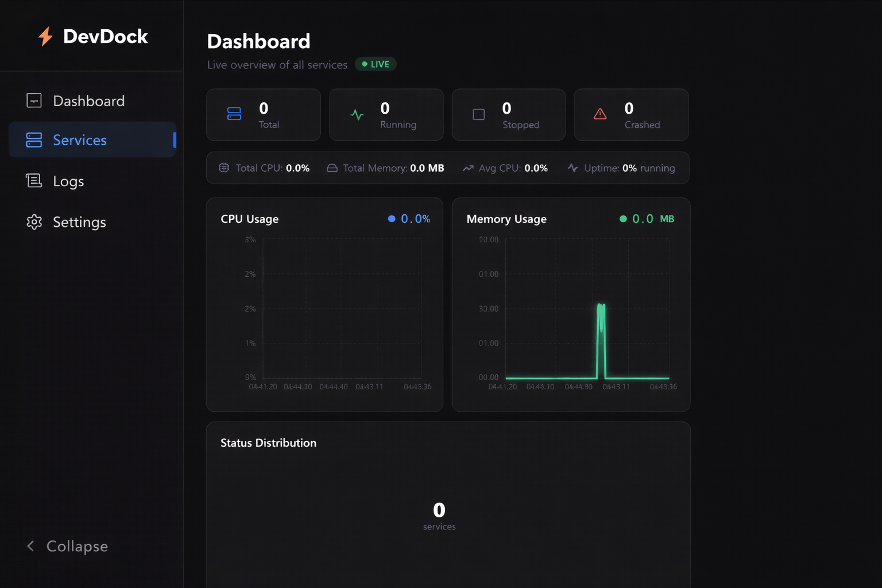Click the Settings gear icon
882x588 pixels.
pos(34,222)
